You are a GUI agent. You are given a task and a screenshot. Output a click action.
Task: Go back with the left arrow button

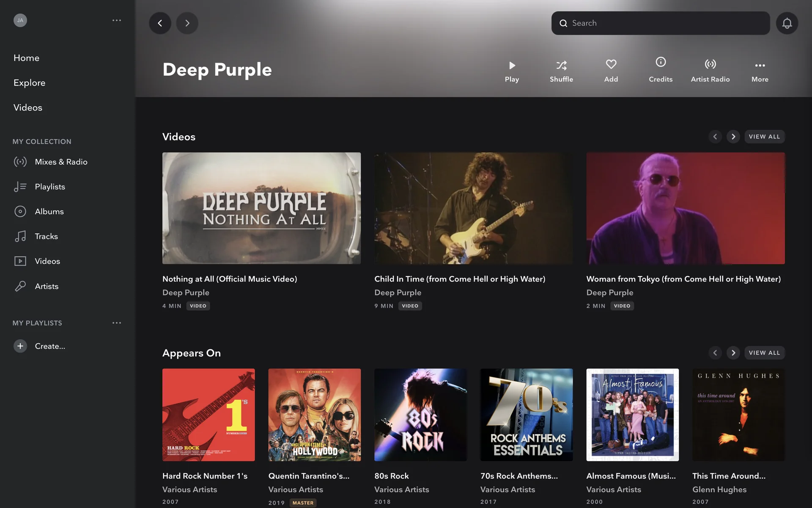(160, 23)
